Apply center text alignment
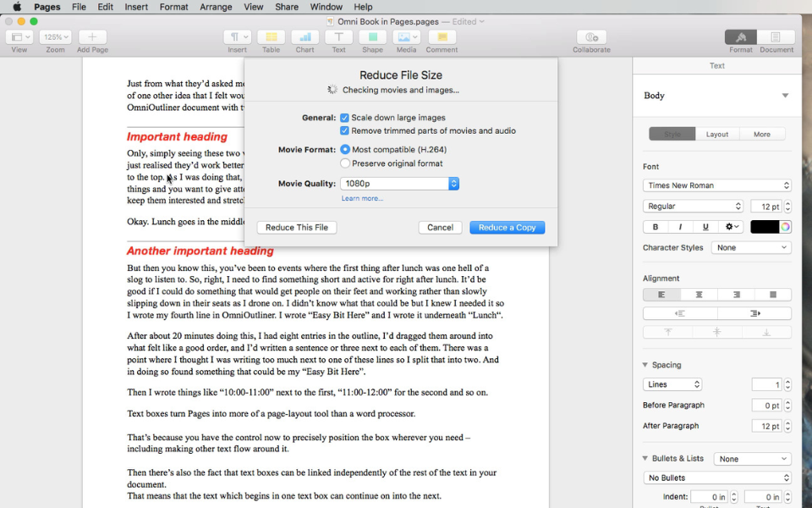The image size is (812, 508). 699,295
